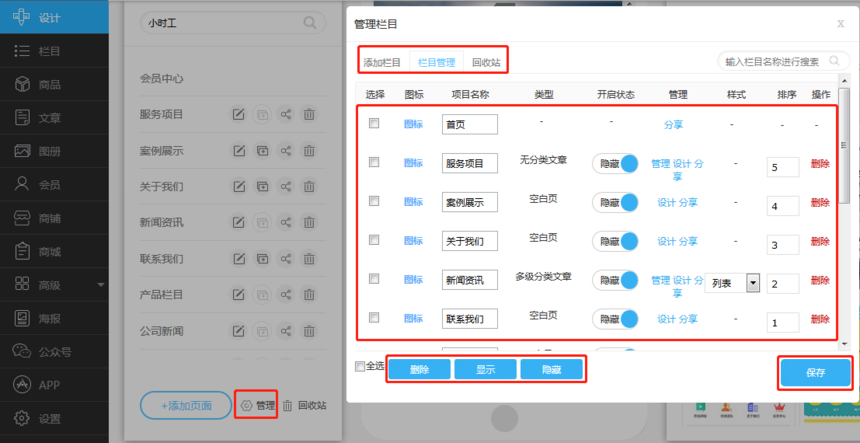Edit the 服务项目 page in list
This screenshot has width=860, height=443.
pyautogui.click(x=239, y=115)
